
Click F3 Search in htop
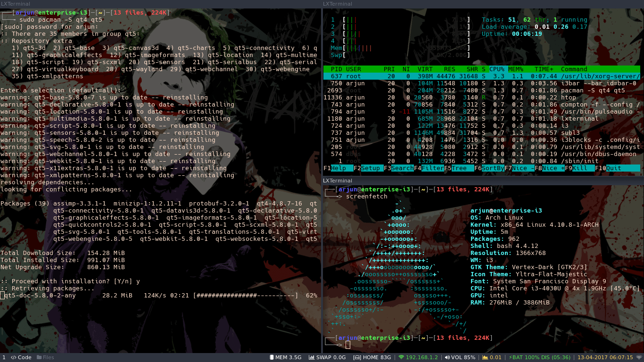(x=398, y=168)
